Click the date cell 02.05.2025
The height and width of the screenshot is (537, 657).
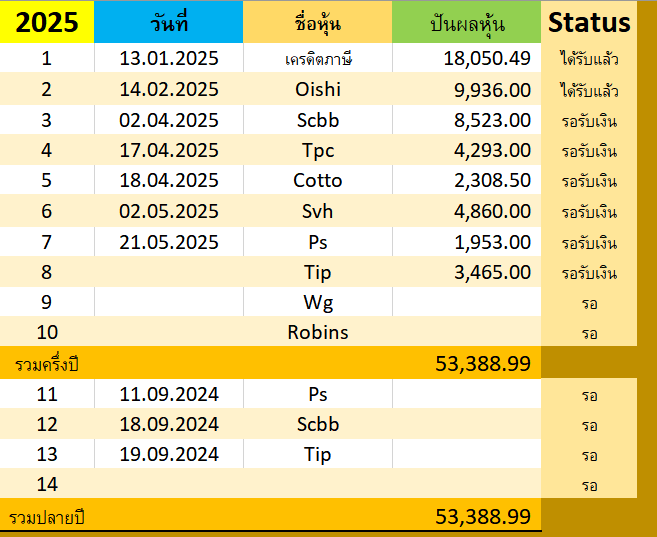168,211
